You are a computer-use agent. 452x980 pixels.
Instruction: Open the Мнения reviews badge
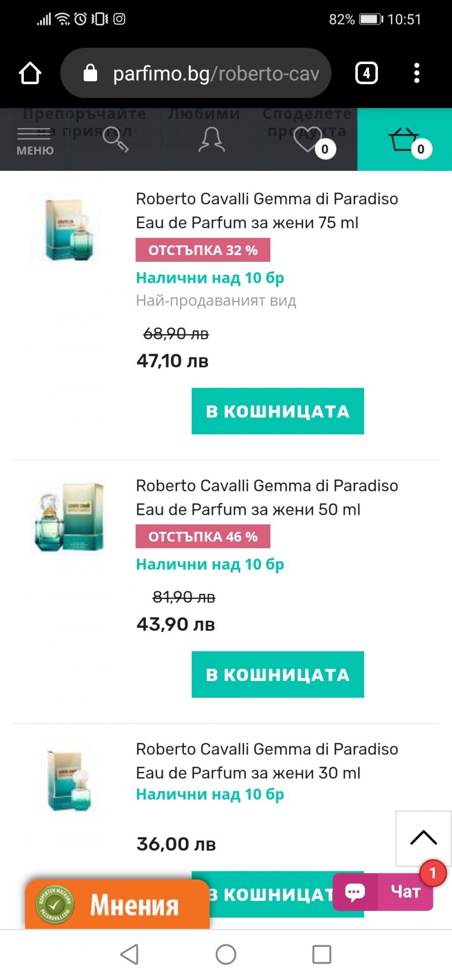[117, 904]
